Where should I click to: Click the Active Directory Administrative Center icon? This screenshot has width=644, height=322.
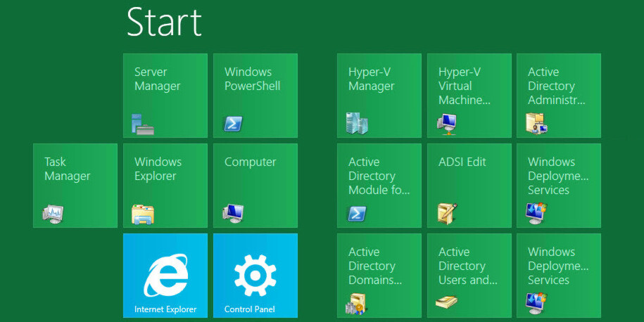(x=536, y=124)
